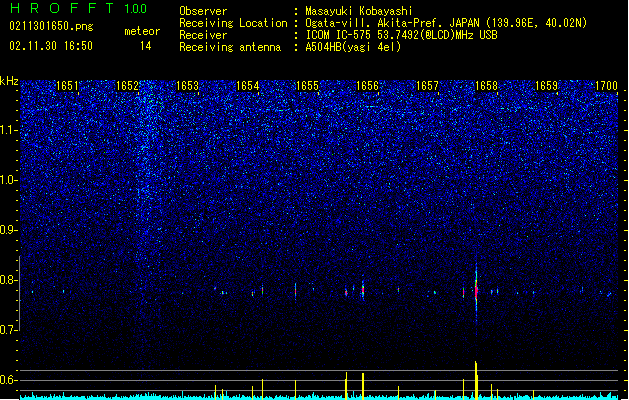Click the date stamp 02.11.30 16:50
The height and width of the screenshot is (400, 629).
coord(51,46)
